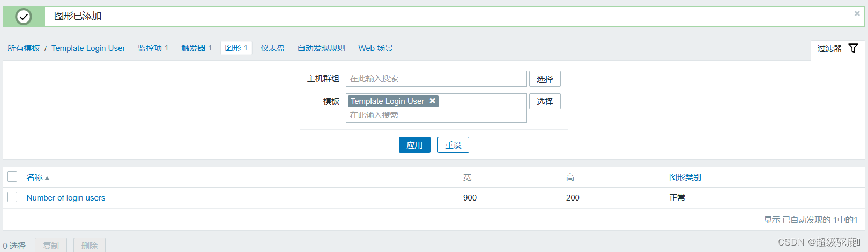Image resolution: width=868 pixels, height=252 pixels.
Task: Click the 宽 column header
Action: (x=468, y=177)
